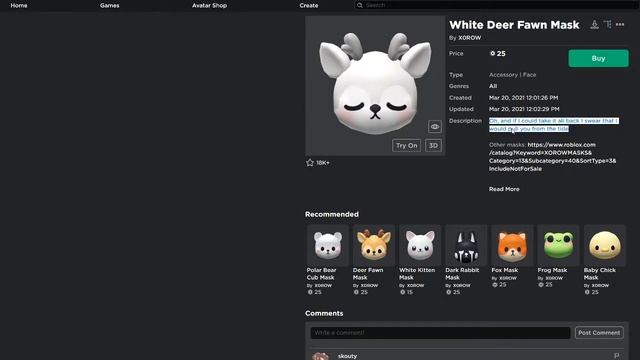Click the skouty username in comments
The image size is (640, 360).
tap(347, 356)
